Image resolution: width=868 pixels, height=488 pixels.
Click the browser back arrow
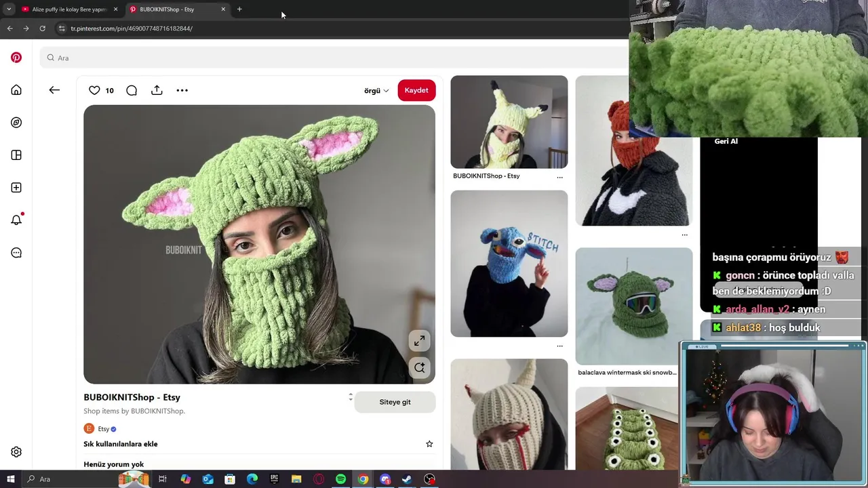(x=9, y=28)
